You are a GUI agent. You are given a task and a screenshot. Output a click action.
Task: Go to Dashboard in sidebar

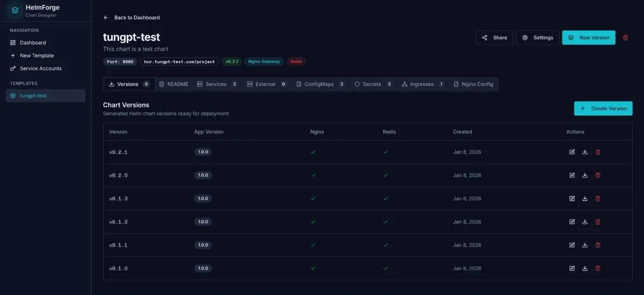coord(46,42)
